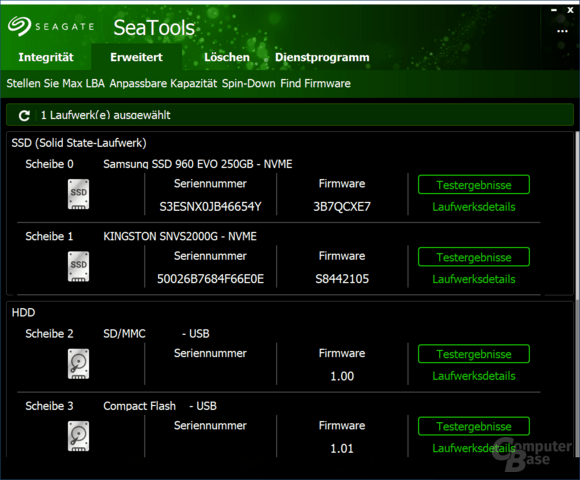The height and width of the screenshot is (480, 580).
Task: Select the Samsung SSD 960 EVO drive icon
Action: 78,194
